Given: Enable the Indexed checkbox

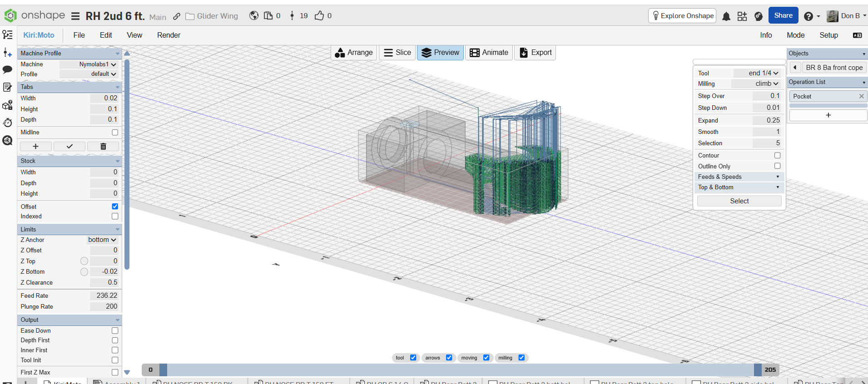Looking at the screenshot, I should pyautogui.click(x=115, y=217).
